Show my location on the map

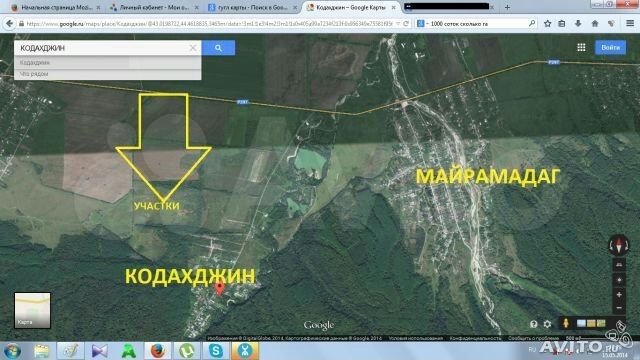[x=619, y=280]
